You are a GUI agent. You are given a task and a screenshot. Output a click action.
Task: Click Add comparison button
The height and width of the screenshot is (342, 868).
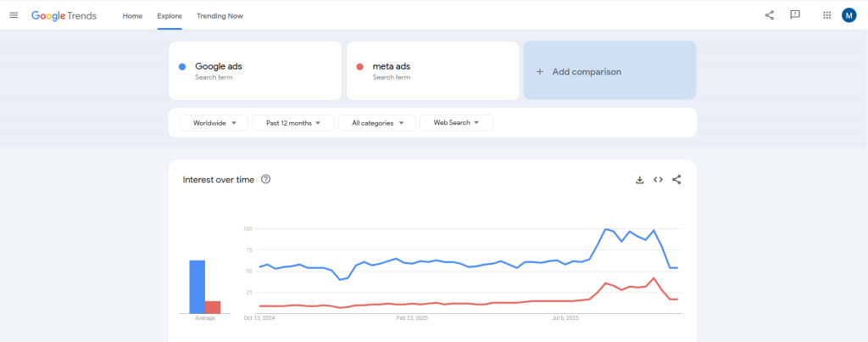click(x=609, y=71)
